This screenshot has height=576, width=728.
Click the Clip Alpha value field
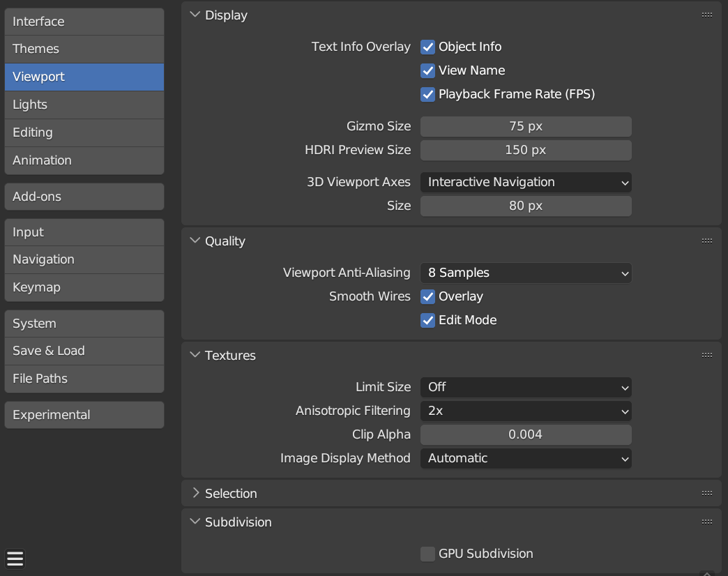526,434
